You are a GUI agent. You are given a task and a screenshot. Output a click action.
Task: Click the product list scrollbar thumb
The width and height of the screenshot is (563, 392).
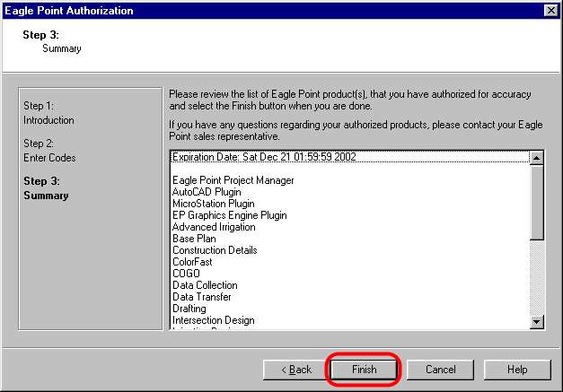coord(536,202)
